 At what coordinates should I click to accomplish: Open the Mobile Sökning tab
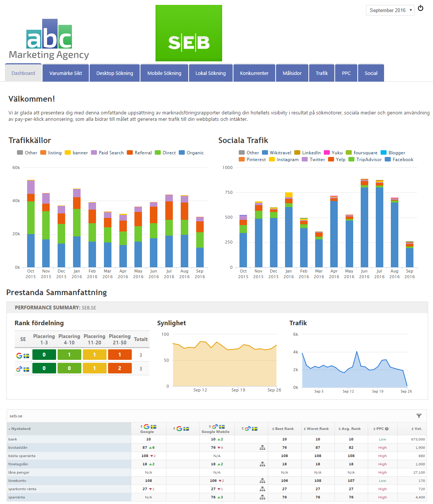pyautogui.click(x=164, y=73)
